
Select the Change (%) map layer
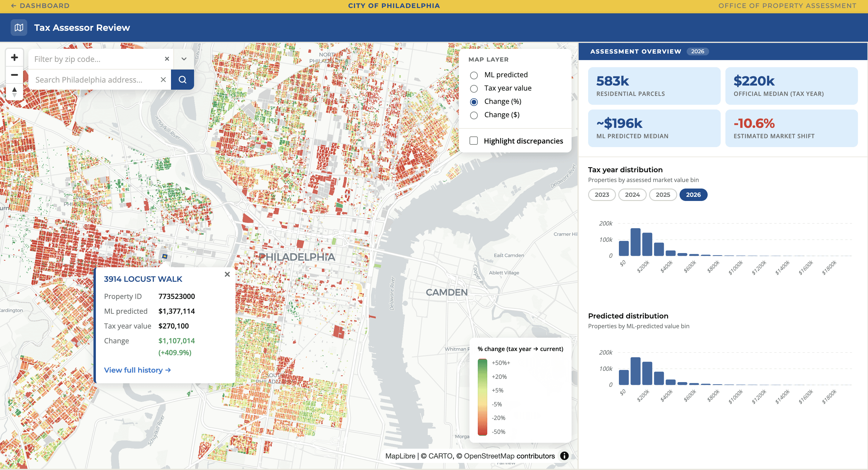click(474, 102)
